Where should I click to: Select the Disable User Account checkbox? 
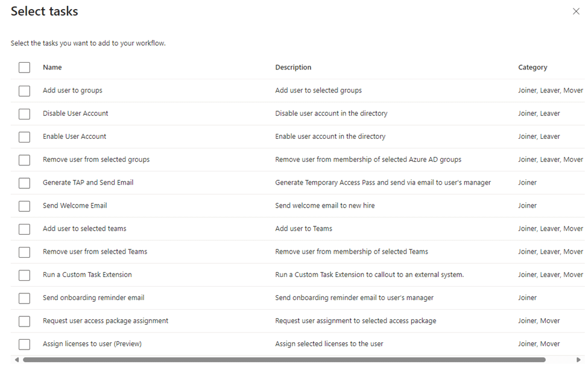point(24,113)
